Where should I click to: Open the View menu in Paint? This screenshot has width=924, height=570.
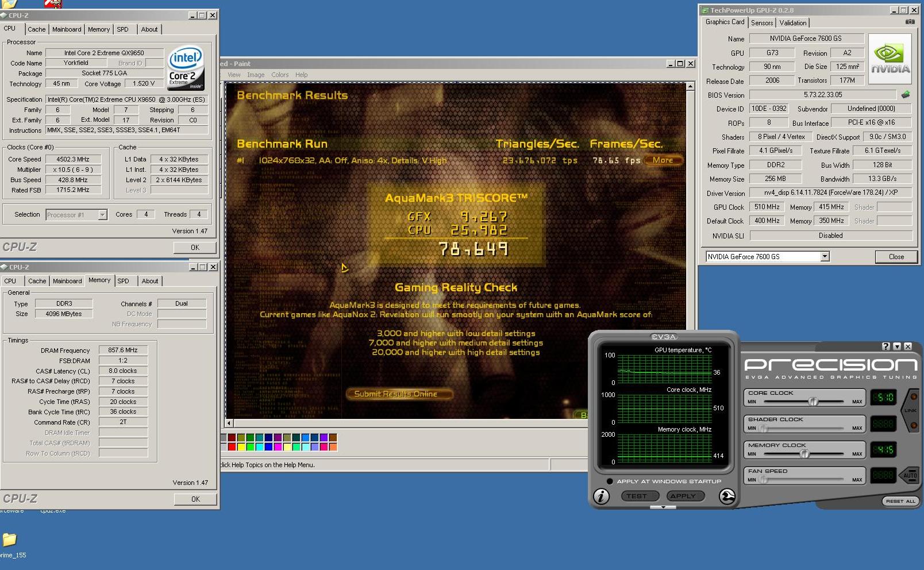pos(234,75)
